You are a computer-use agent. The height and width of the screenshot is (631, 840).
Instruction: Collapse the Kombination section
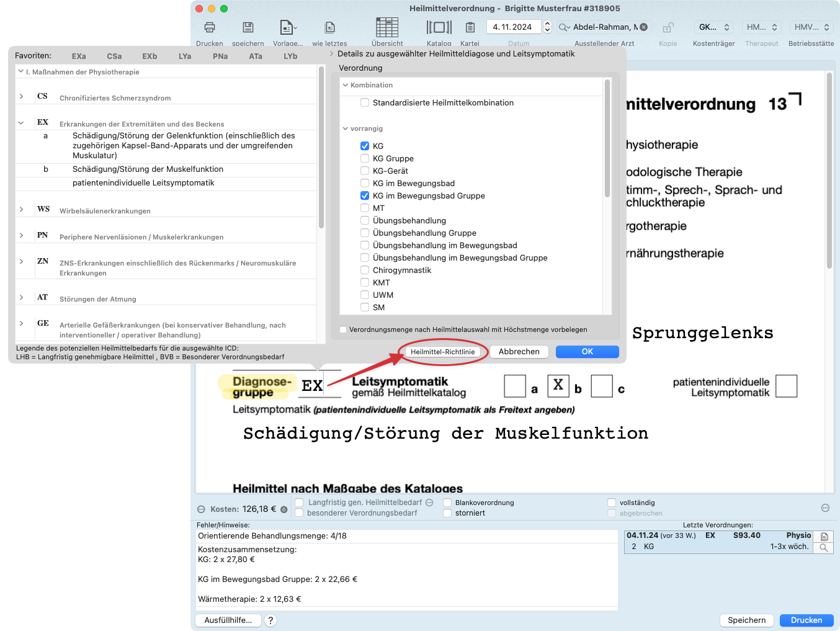(x=346, y=85)
